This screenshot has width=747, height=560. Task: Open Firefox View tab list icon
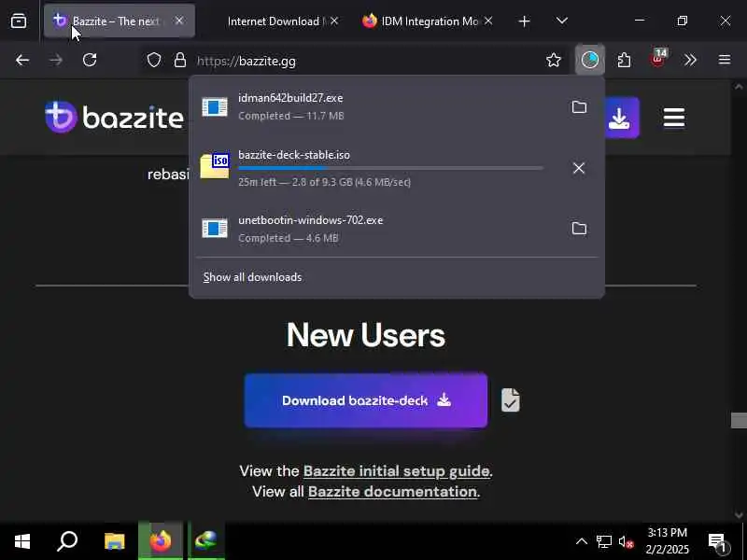coord(19,21)
